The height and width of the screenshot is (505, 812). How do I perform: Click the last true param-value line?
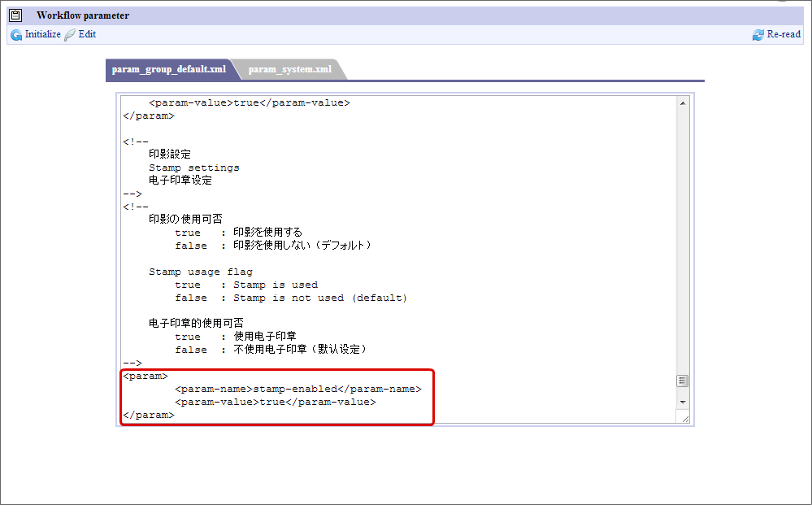point(276,402)
